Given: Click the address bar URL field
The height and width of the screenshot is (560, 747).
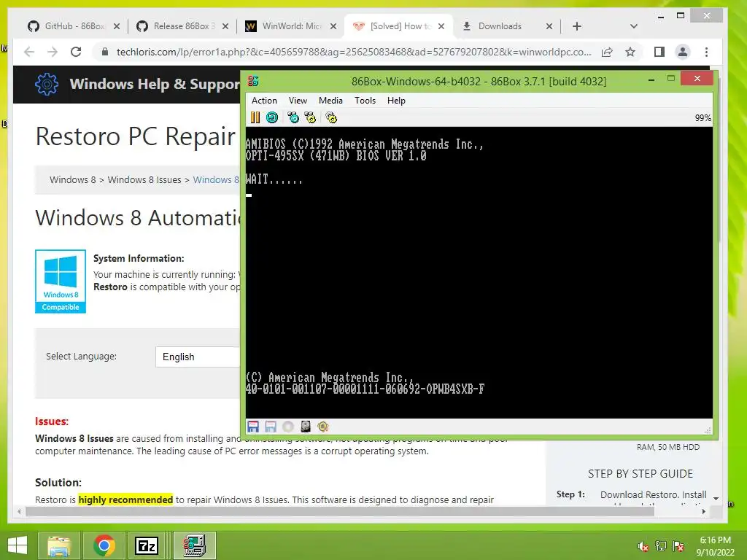Looking at the screenshot, I should 354,52.
